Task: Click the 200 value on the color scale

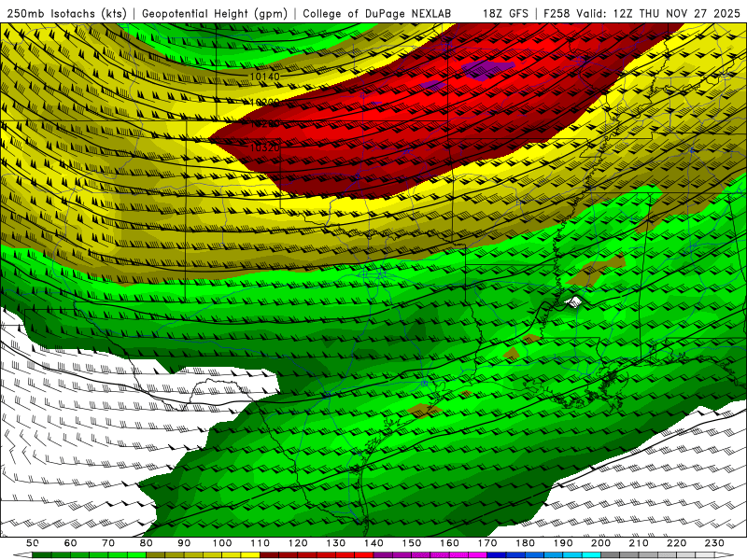Action: click(x=600, y=543)
